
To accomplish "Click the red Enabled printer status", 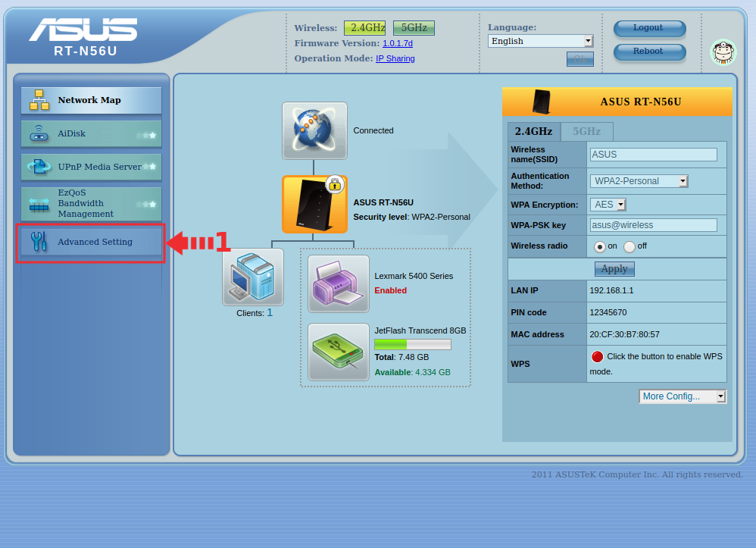I will point(391,290).
